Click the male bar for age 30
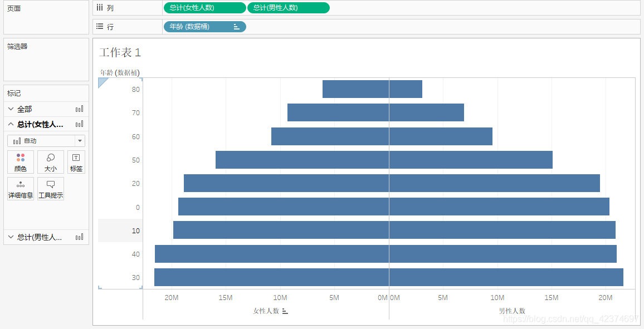Screen dimensions: 644x329 506,277
